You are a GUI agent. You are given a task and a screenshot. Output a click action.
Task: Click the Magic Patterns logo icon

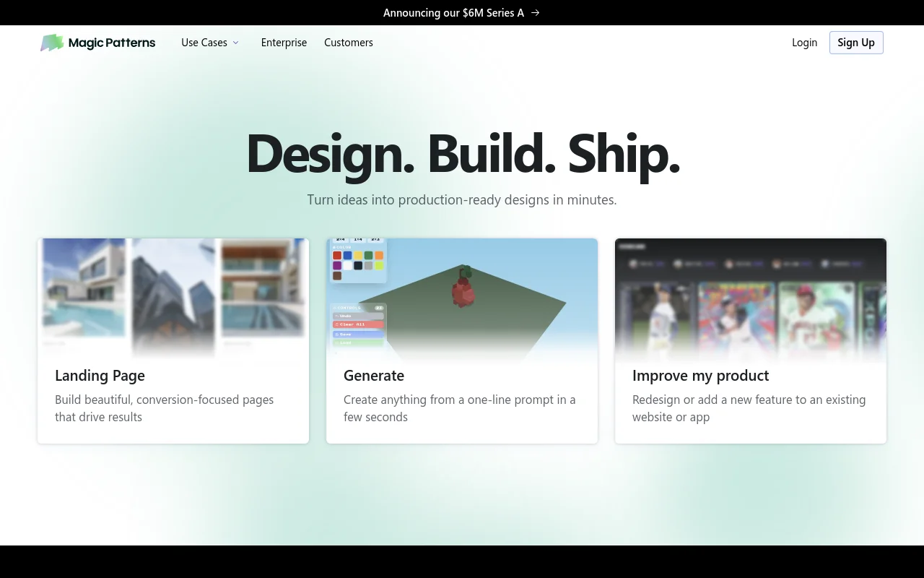[52, 43]
